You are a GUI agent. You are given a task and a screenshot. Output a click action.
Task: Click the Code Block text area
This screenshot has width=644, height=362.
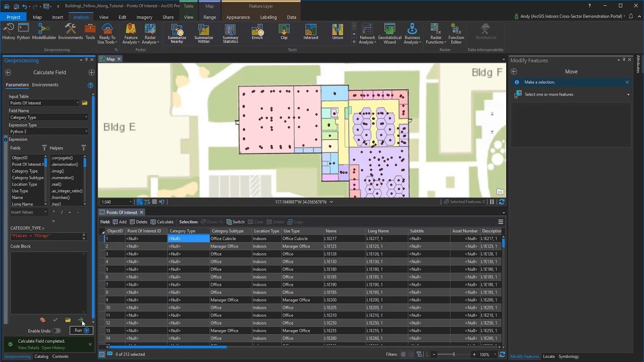click(x=48, y=283)
